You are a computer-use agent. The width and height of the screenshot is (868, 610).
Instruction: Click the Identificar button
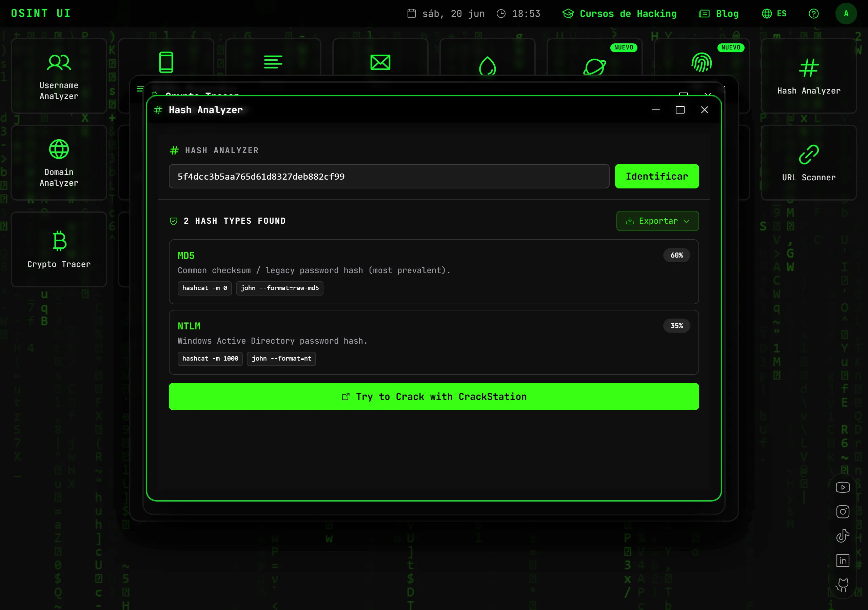(657, 176)
